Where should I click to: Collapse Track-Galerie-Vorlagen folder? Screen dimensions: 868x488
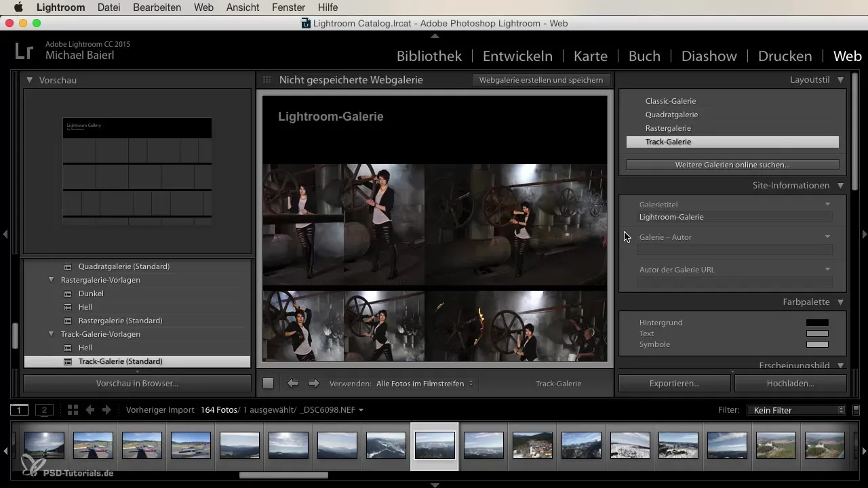[x=51, y=334]
